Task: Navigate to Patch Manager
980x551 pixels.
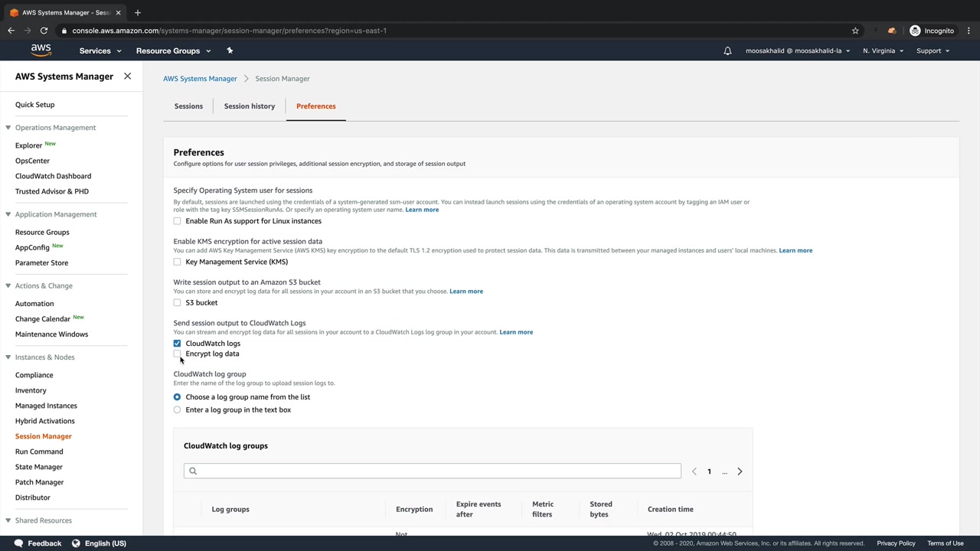Action: click(39, 482)
